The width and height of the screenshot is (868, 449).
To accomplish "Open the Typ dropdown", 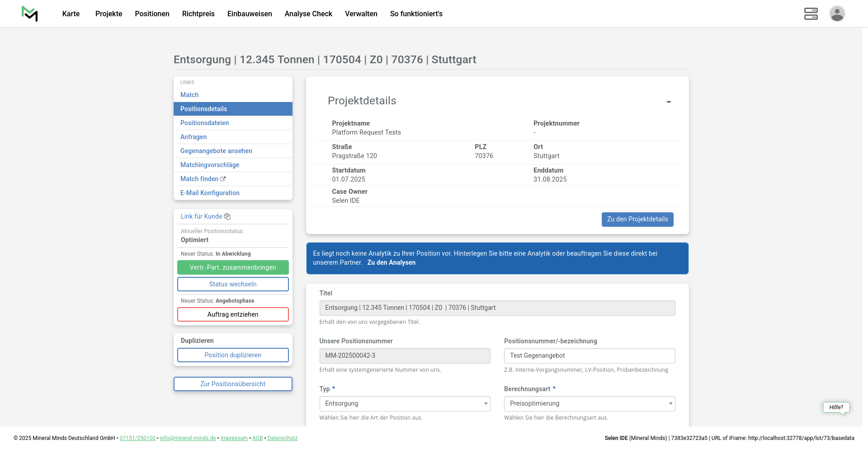I will (x=405, y=404).
